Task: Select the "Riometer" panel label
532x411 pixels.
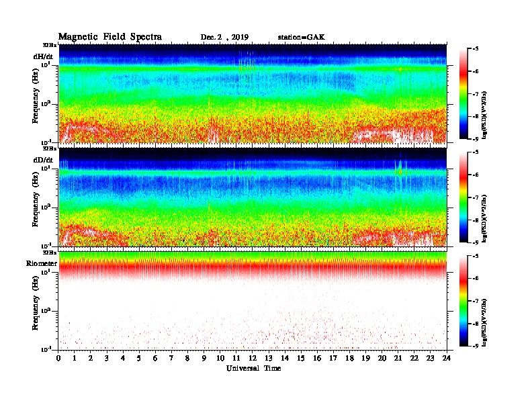Action: point(42,263)
